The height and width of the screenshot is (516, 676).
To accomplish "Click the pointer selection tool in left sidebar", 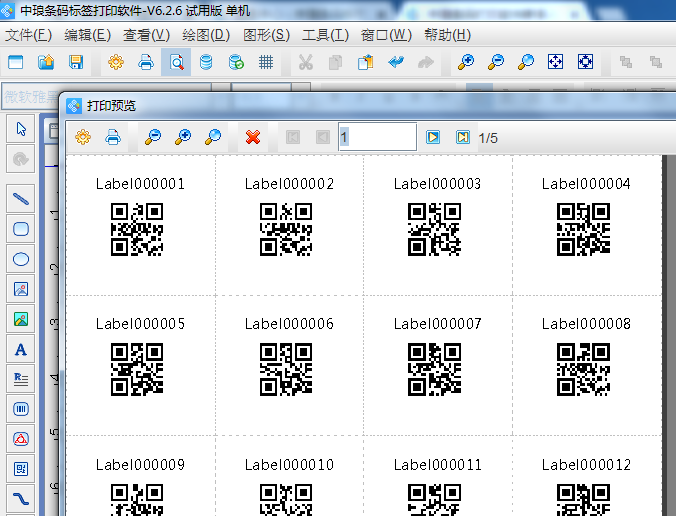I will pyautogui.click(x=20, y=129).
